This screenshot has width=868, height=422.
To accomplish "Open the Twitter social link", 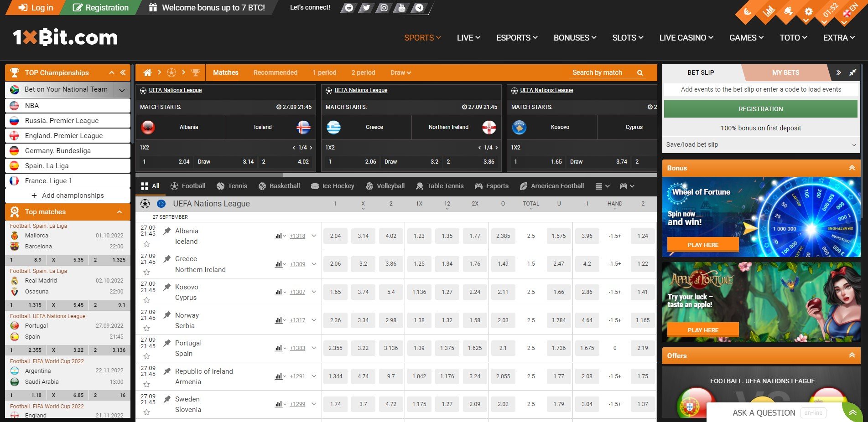I will 366,8.
